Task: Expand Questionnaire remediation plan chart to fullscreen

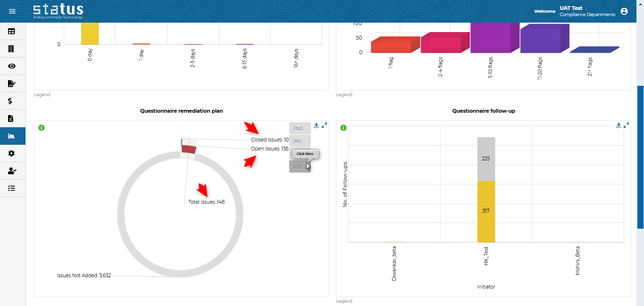Action: pyautogui.click(x=324, y=125)
